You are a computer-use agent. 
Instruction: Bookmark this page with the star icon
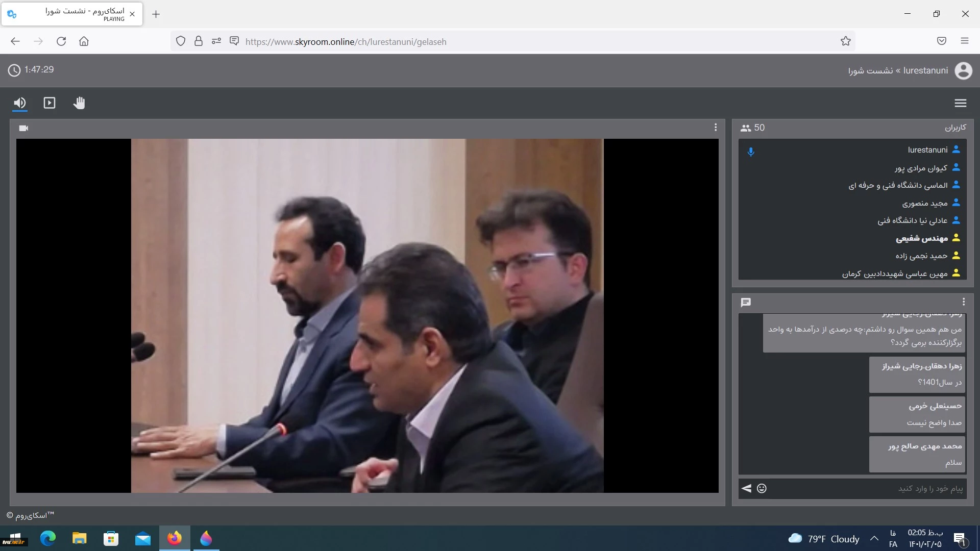[x=846, y=41]
